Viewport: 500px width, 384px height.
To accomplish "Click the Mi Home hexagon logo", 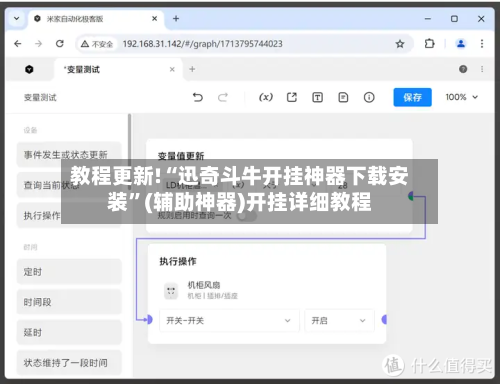I will point(29,69).
